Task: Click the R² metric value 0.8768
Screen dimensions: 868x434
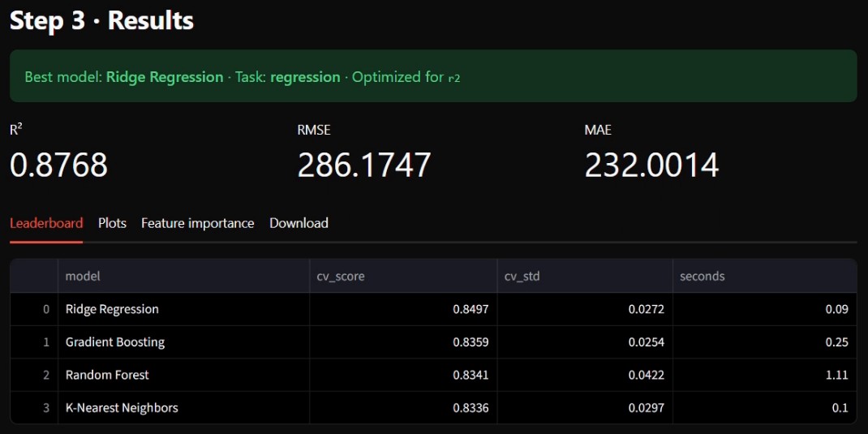Action: tap(58, 165)
